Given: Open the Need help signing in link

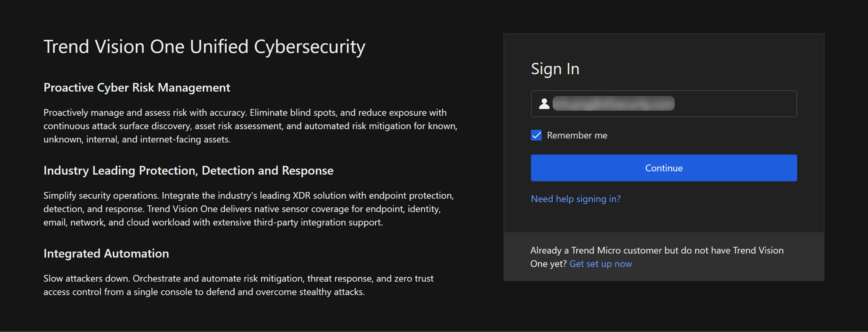Looking at the screenshot, I should (576, 199).
